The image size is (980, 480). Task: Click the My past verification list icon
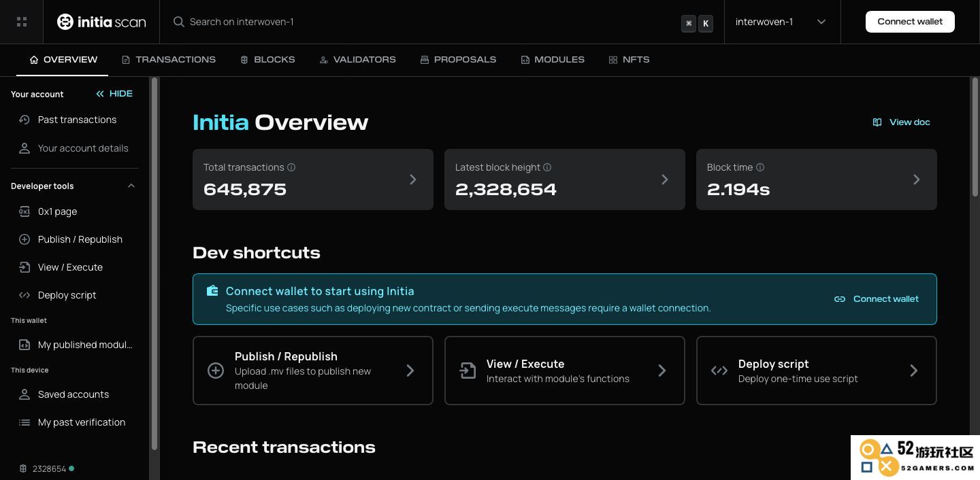pyautogui.click(x=24, y=422)
